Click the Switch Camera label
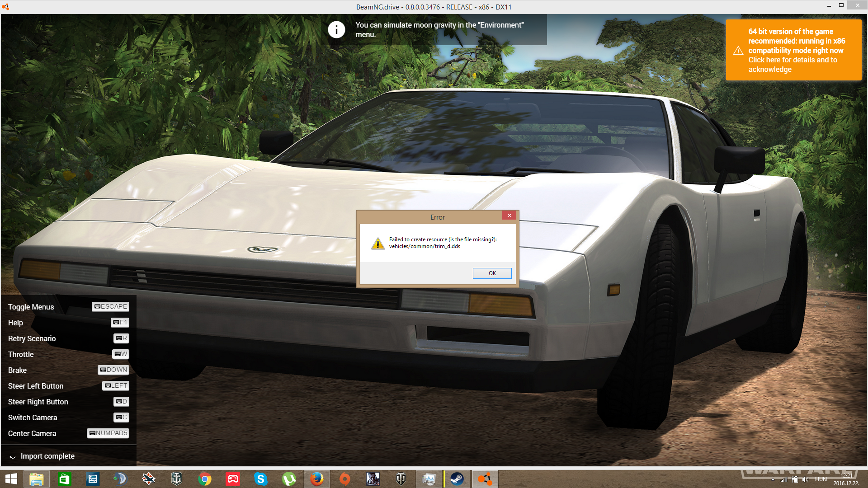868x488 pixels. click(x=33, y=418)
